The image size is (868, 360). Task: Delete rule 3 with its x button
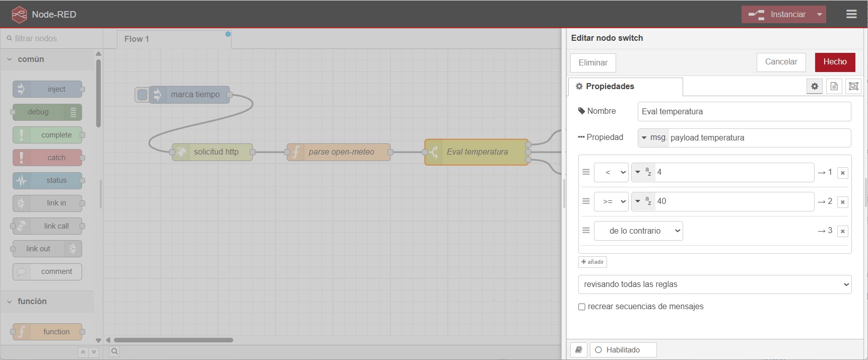[x=842, y=231]
